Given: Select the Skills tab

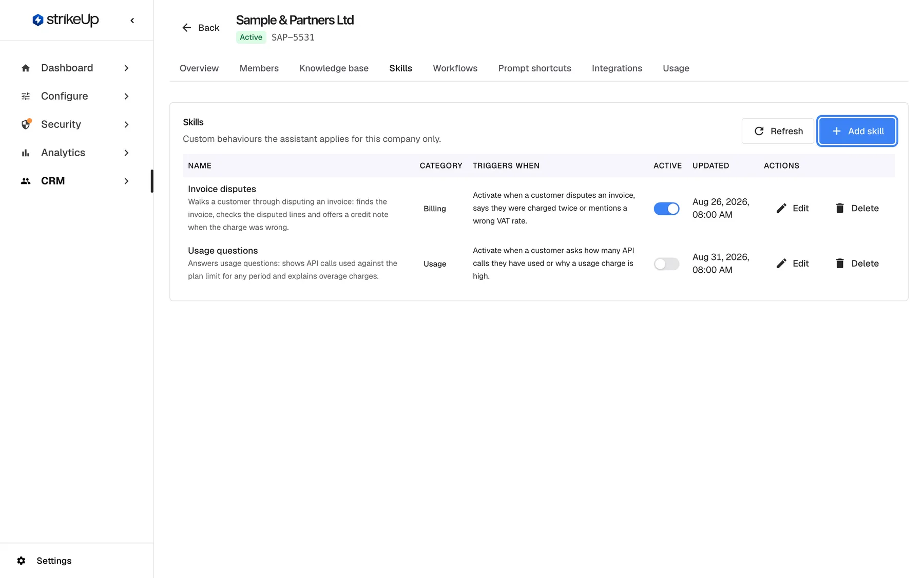Looking at the screenshot, I should [x=401, y=68].
